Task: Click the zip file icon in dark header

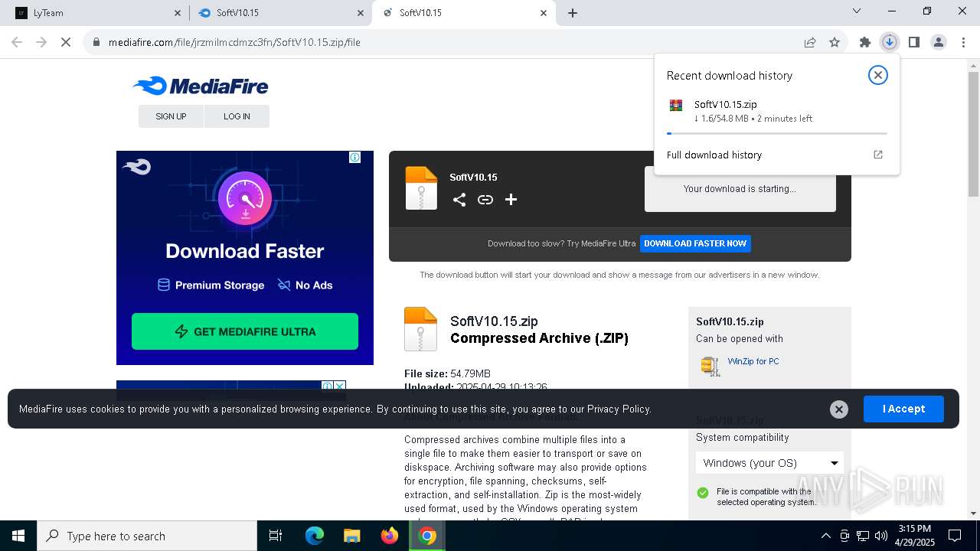Action: tap(421, 188)
